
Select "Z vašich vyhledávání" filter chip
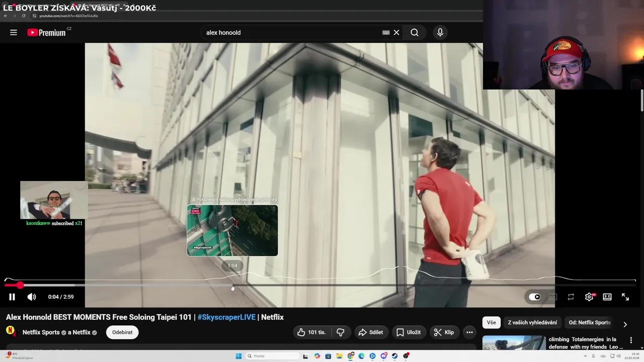tap(532, 323)
